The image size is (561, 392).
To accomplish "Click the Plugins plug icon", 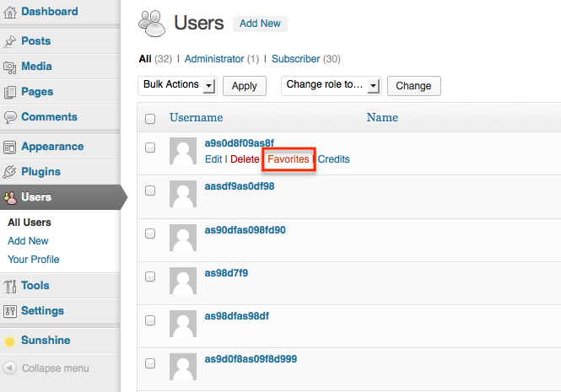I will [x=9, y=172].
